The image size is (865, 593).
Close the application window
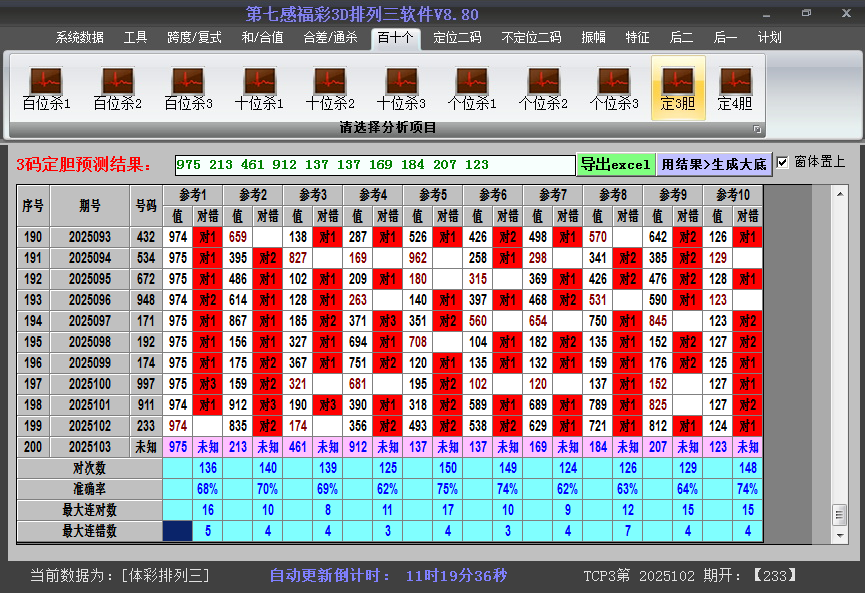tap(846, 13)
